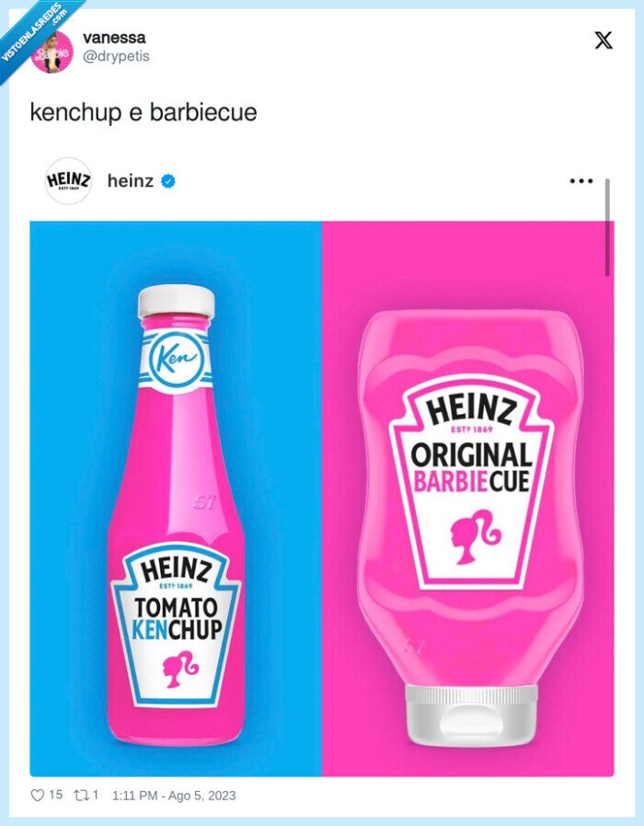The height and width of the screenshot is (826, 644).
Task: Click the Heinz brand avatar logo
Action: coord(68,181)
